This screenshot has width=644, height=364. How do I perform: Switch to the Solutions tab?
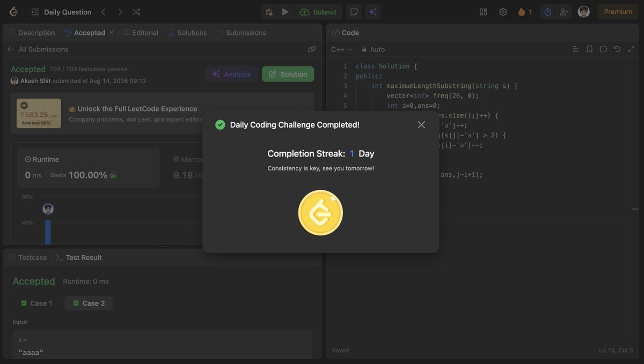[187, 33]
